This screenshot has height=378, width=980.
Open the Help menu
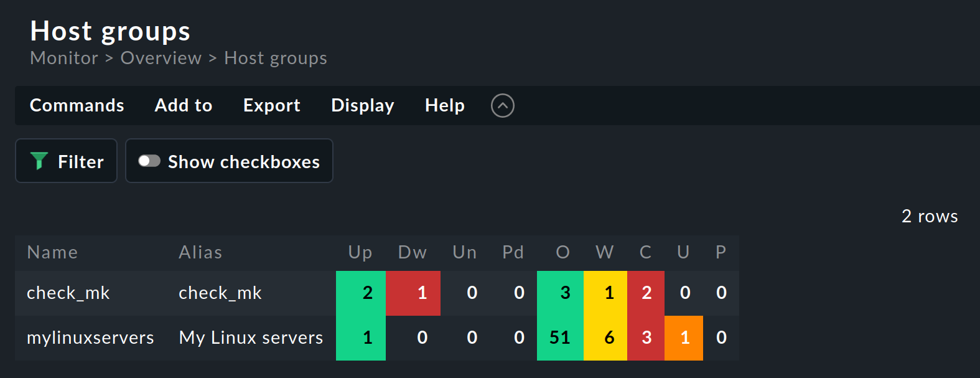tap(444, 105)
